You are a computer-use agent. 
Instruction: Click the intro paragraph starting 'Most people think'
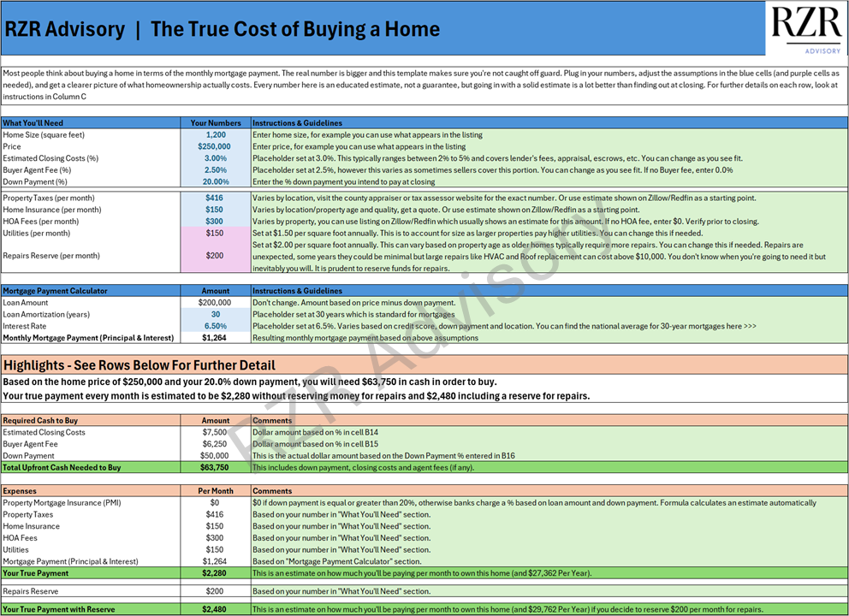[424, 85]
